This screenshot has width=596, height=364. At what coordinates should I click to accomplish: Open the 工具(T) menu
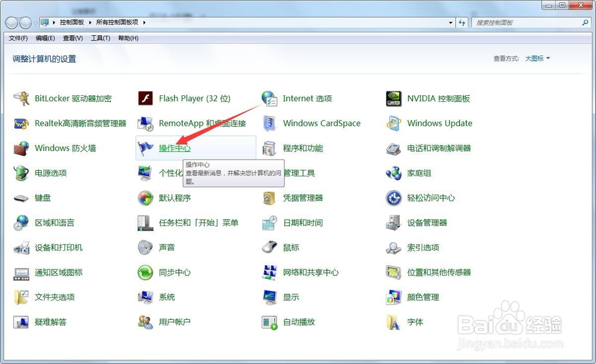pyautogui.click(x=100, y=38)
